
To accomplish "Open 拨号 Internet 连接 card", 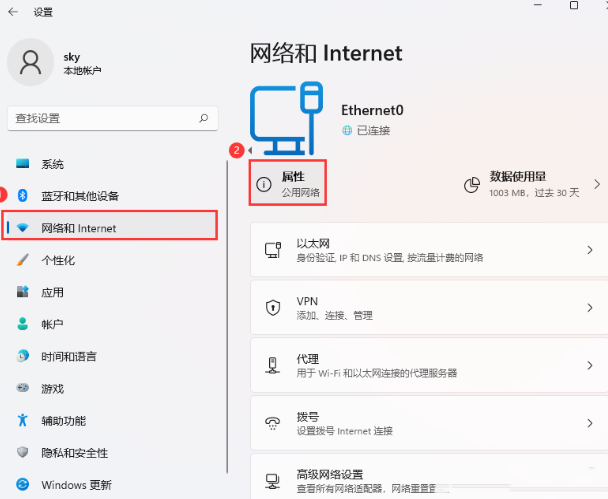I will coord(429,423).
